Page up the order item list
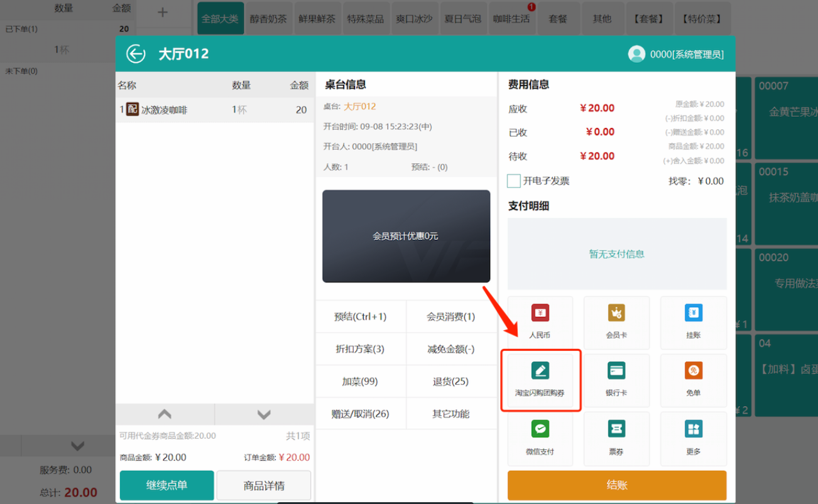Screen dimensions: 818x504 tap(165, 414)
